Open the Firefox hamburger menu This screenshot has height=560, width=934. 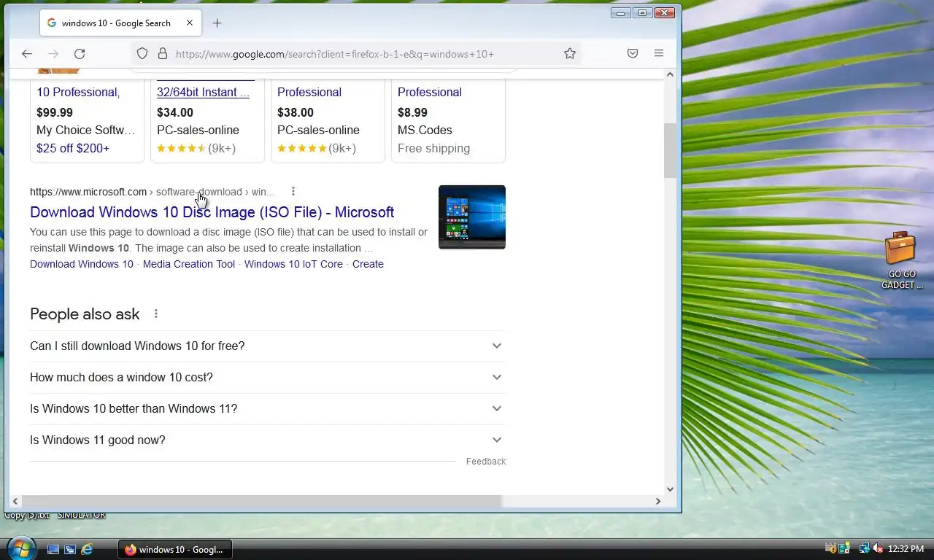click(659, 53)
